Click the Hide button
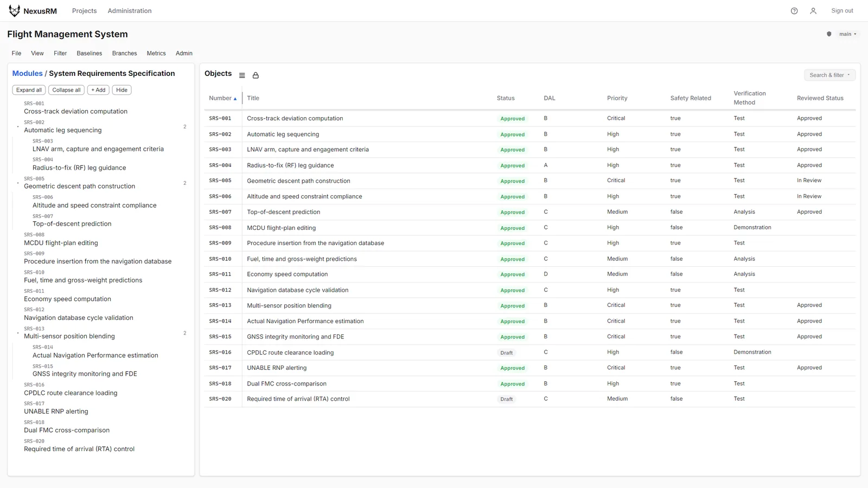This screenshot has width=868, height=488. coord(122,90)
